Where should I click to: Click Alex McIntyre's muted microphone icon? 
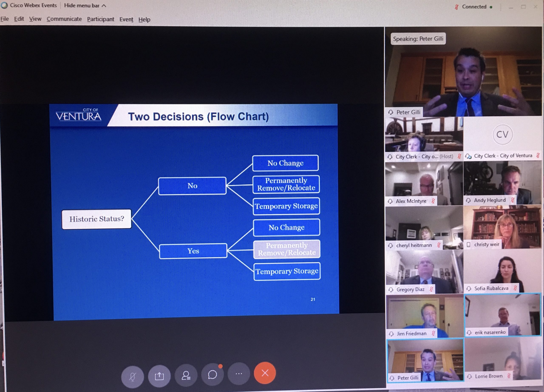(x=433, y=201)
